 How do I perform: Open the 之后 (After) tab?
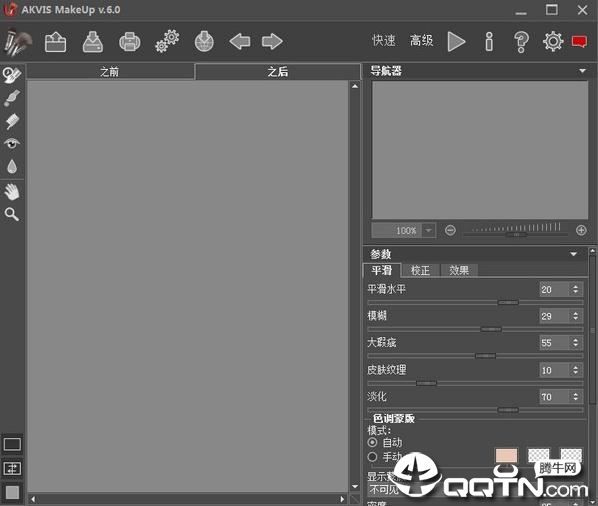(278, 71)
